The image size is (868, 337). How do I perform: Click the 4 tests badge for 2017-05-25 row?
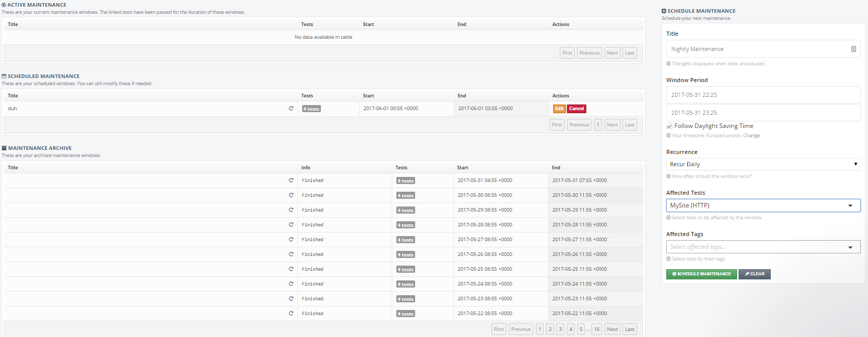pos(405,270)
